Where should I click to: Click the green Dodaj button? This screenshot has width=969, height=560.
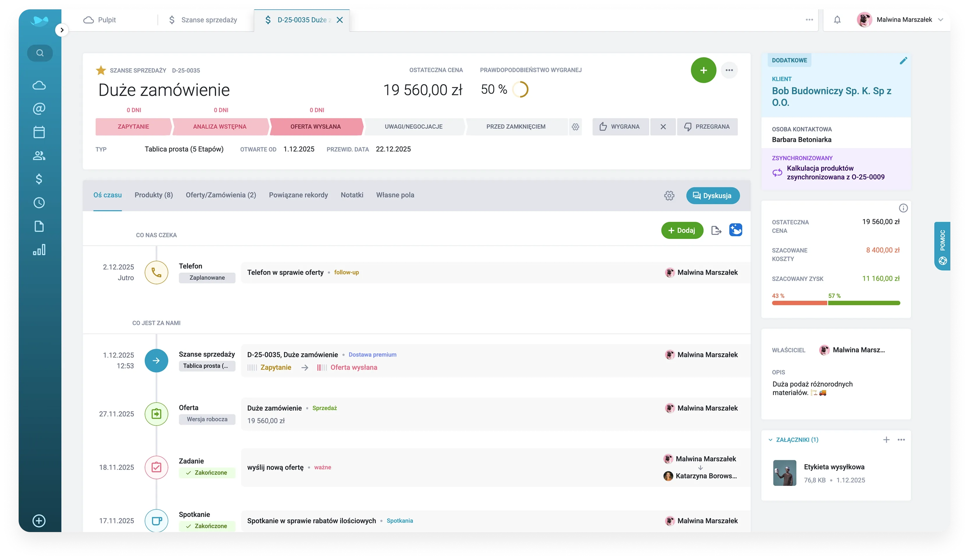[x=682, y=230]
